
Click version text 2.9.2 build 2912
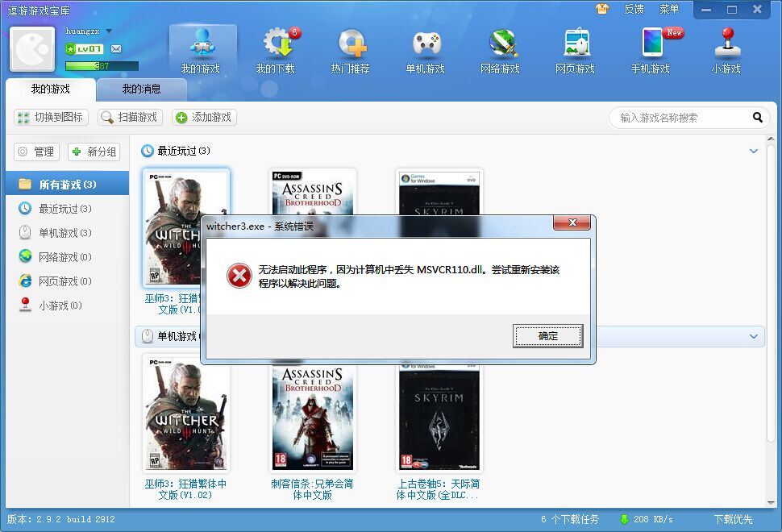click(60, 519)
